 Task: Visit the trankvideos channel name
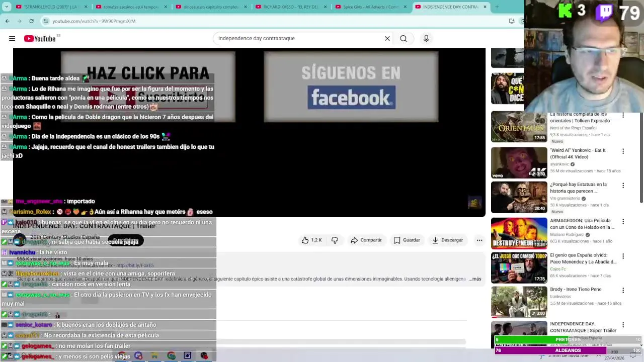point(560,297)
